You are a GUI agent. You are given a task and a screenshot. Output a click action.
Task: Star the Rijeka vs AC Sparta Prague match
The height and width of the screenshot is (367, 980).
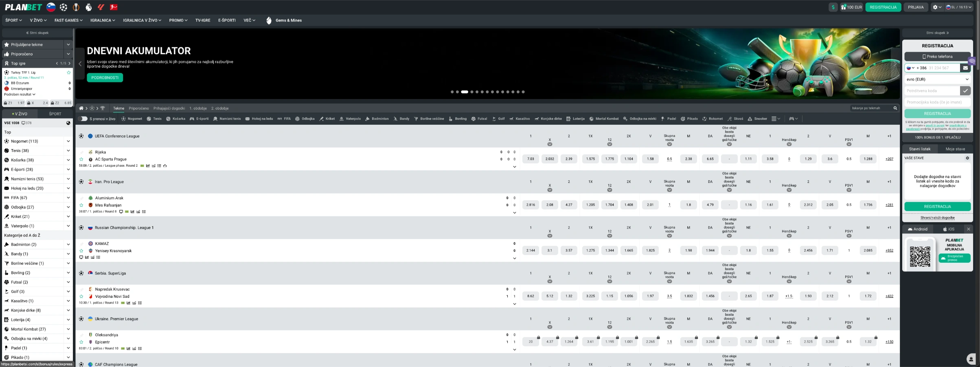81,159
